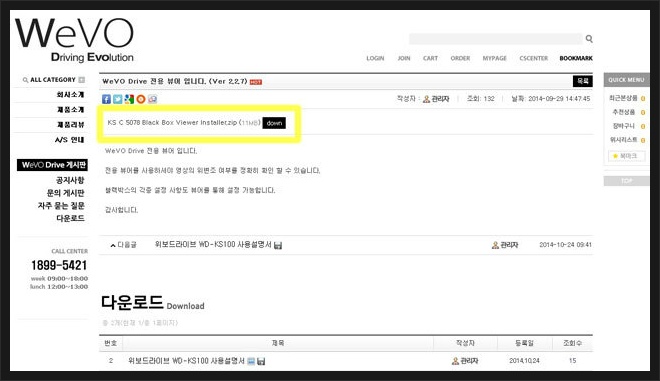Open the LOGIN menu item

click(x=375, y=58)
